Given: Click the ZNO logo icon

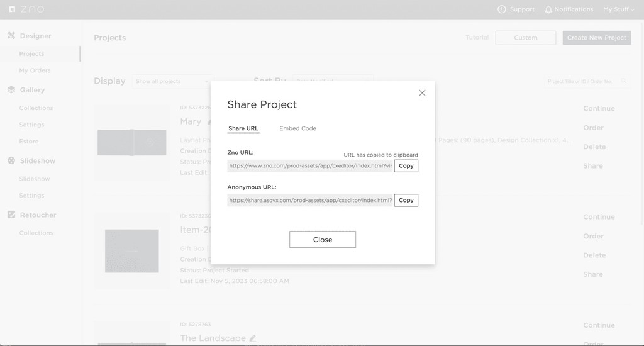Looking at the screenshot, I should [12, 9].
